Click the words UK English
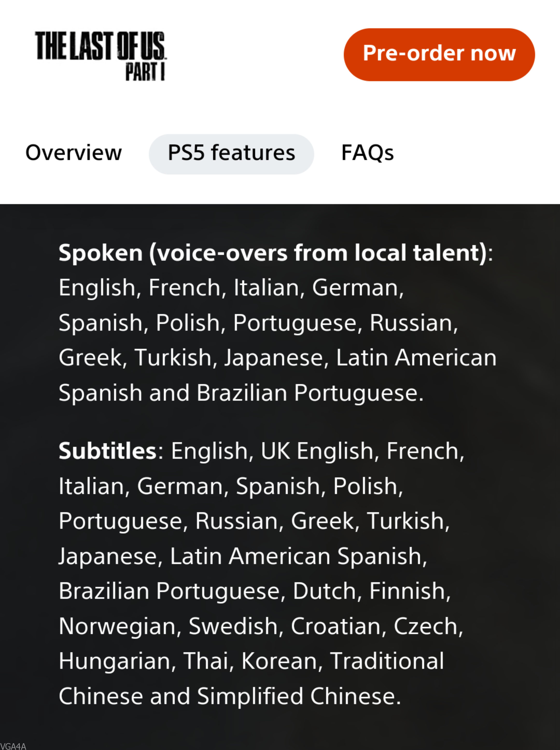 pos(317,451)
